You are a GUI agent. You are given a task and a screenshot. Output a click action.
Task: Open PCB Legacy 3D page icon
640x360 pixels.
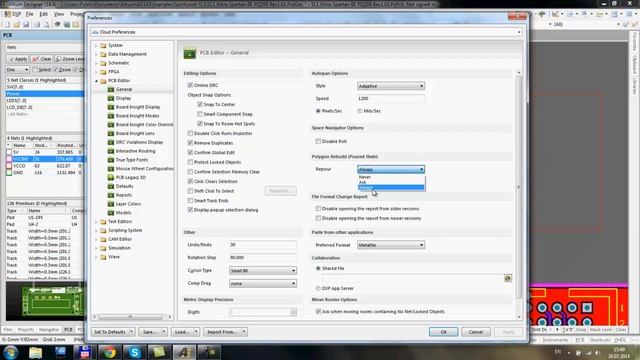tap(111, 178)
